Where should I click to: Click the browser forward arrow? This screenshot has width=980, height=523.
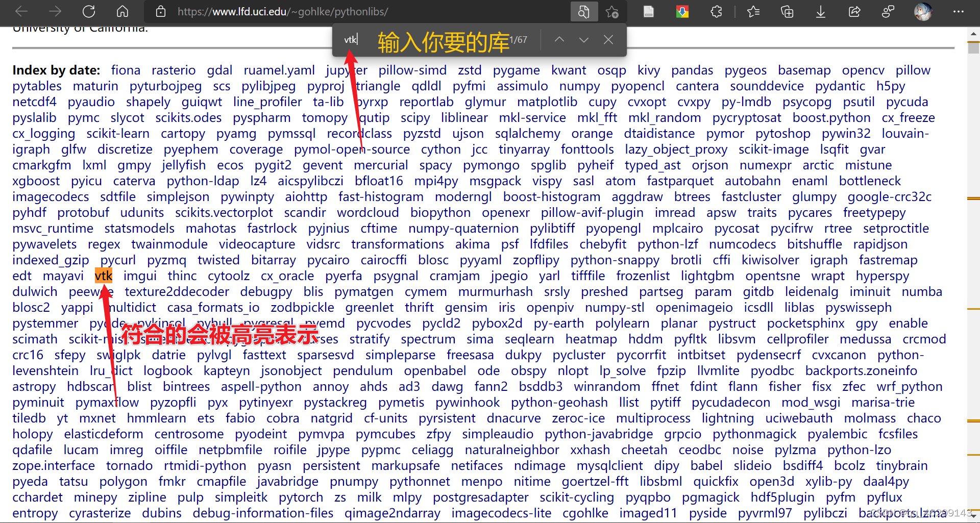point(55,11)
